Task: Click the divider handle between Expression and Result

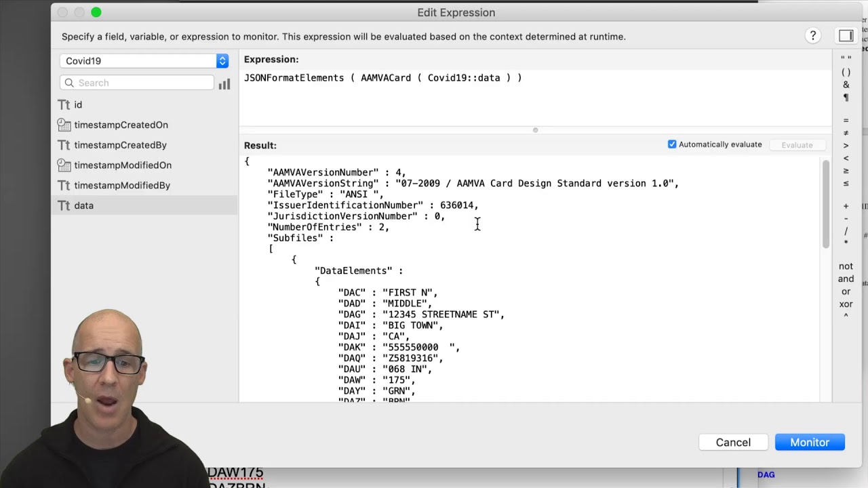Action: pos(535,130)
